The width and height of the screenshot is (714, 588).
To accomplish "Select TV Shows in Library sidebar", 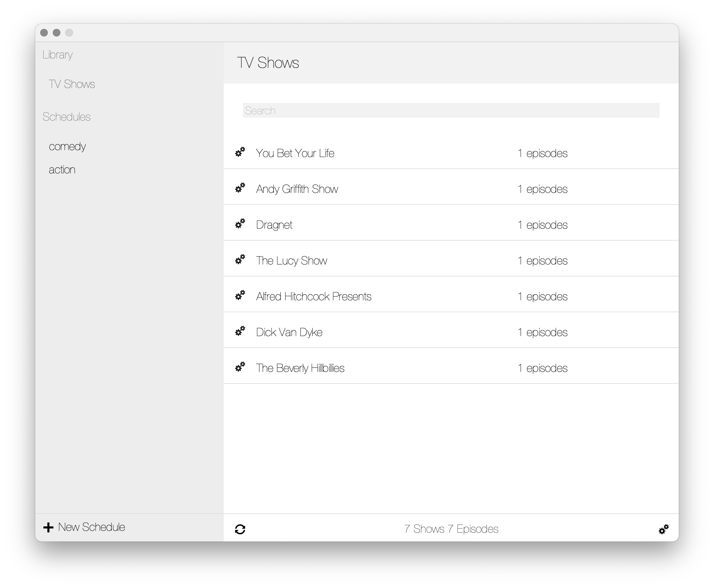I will tap(72, 84).
